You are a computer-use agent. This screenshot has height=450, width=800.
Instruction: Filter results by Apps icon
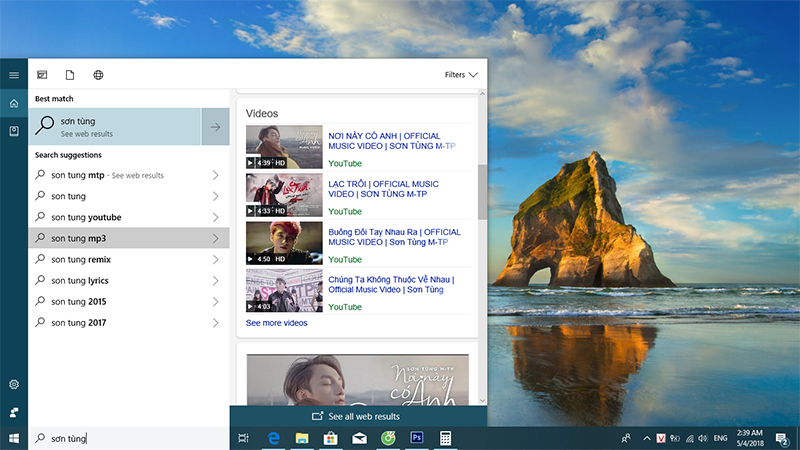tap(42, 75)
